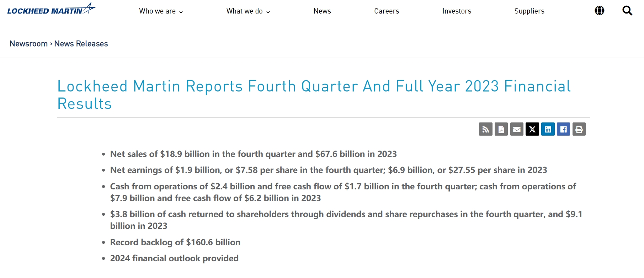Print this news release
This screenshot has height=278, width=644.
[579, 129]
